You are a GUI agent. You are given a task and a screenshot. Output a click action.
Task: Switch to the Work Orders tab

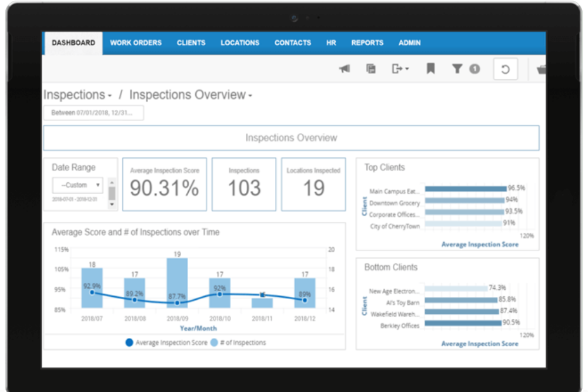136,43
